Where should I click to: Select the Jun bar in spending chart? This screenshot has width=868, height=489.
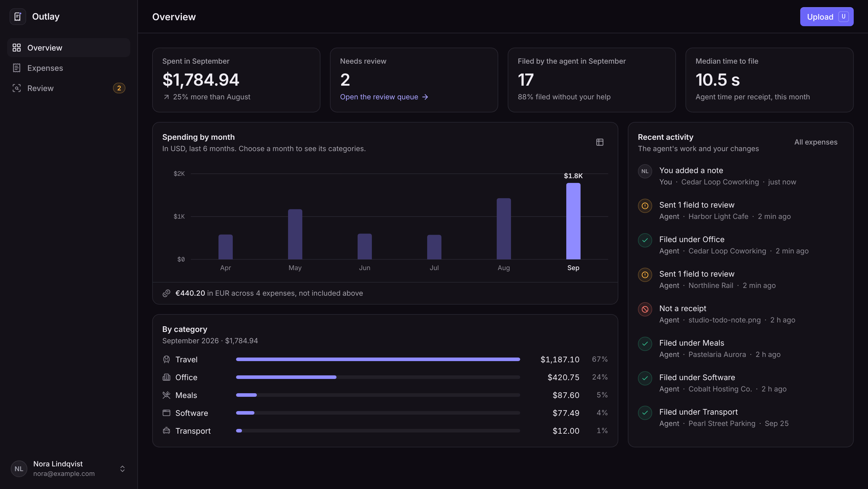(x=364, y=247)
